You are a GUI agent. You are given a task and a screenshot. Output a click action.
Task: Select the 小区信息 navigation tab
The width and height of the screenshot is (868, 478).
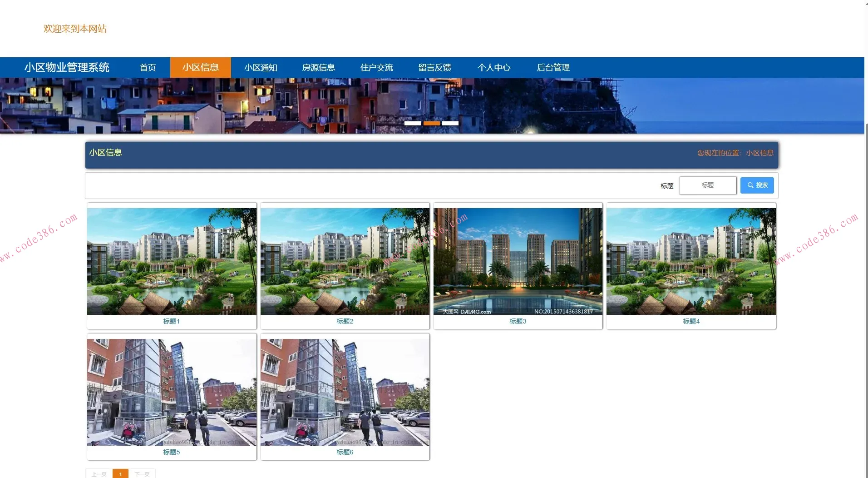click(x=201, y=68)
